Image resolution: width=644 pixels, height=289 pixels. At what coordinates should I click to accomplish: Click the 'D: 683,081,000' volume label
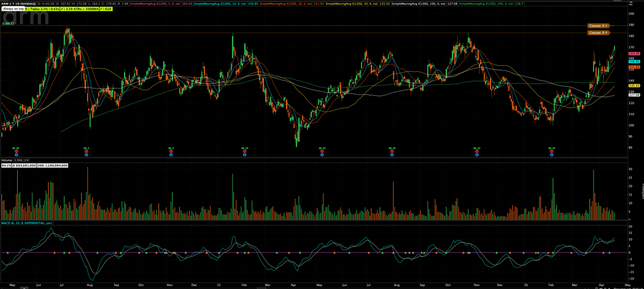[x=25, y=166]
